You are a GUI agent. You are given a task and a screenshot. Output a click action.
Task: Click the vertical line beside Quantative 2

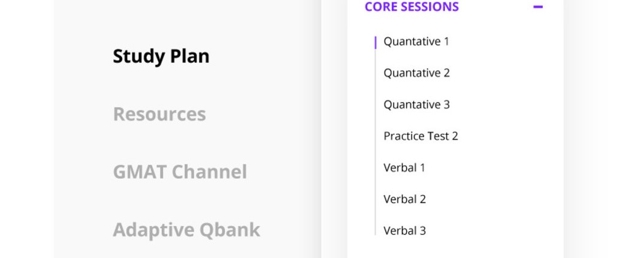[375, 73]
